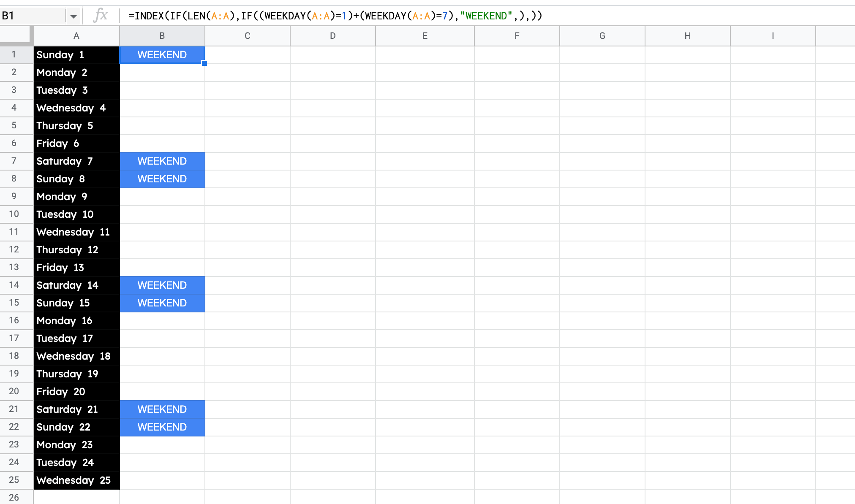Click the WEEKEND label in cell B7
The height and width of the screenshot is (504, 855).
pyautogui.click(x=162, y=161)
